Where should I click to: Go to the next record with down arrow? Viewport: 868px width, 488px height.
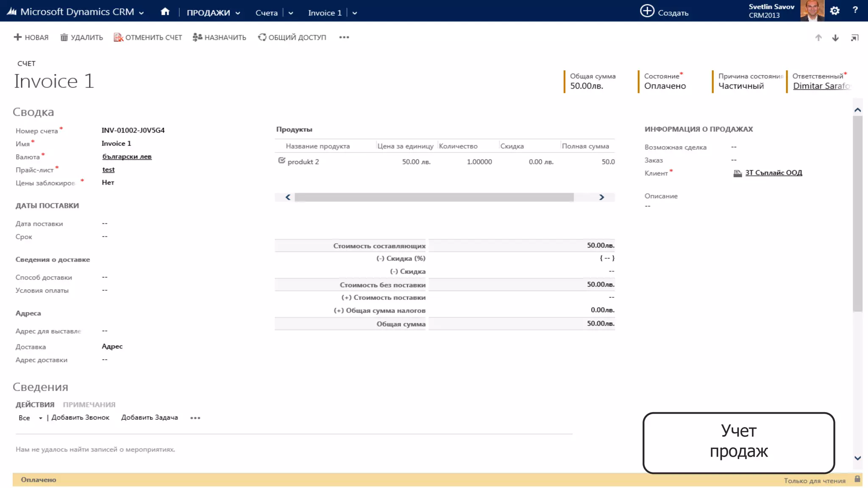coord(835,38)
